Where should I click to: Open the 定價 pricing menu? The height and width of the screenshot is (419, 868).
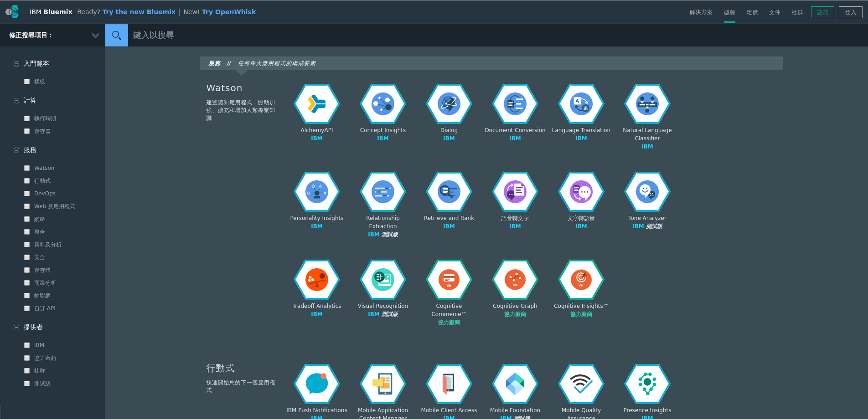coord(752,12)
